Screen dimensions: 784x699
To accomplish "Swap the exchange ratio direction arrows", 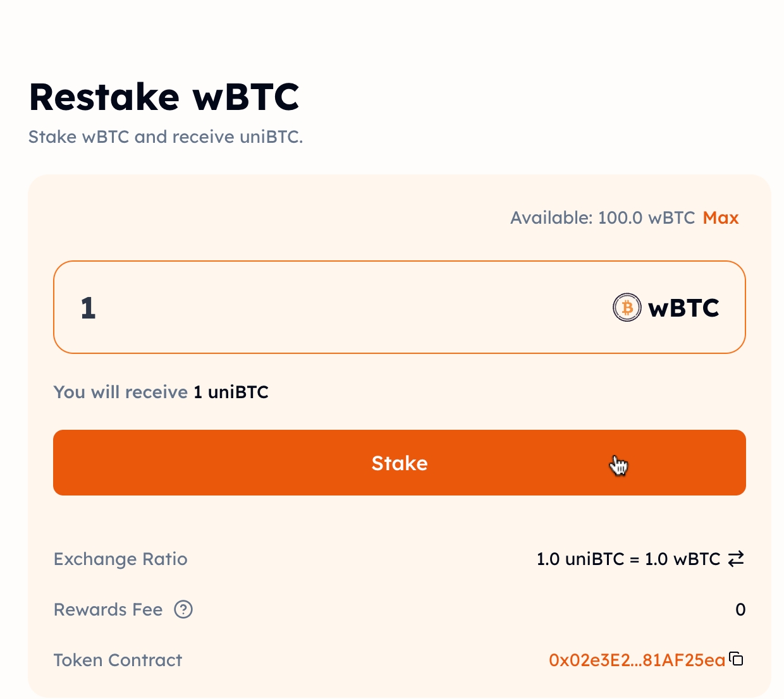I will [x=736, y=559].
